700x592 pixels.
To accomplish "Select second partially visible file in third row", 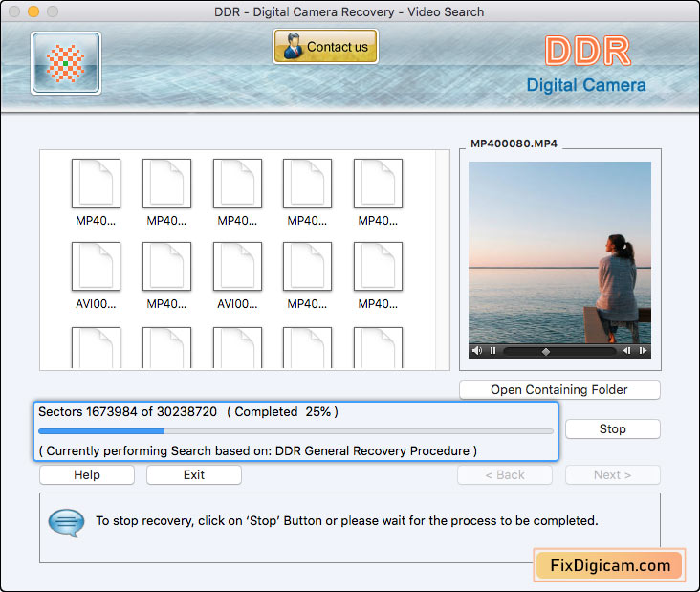I will 166,348.
